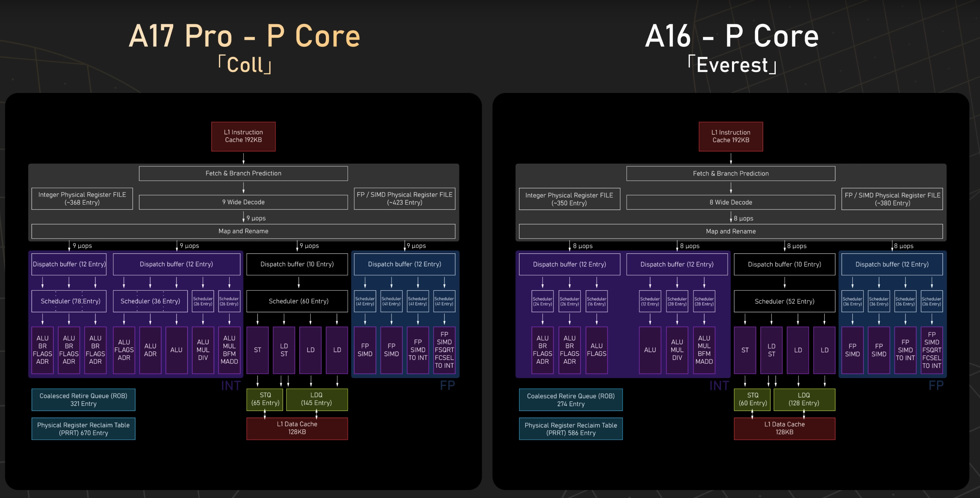The width and height of the screenshot is (980, 498).
Task: Click the 'STQ (65 Entry)' box
Action: click(x=265, y=400)
